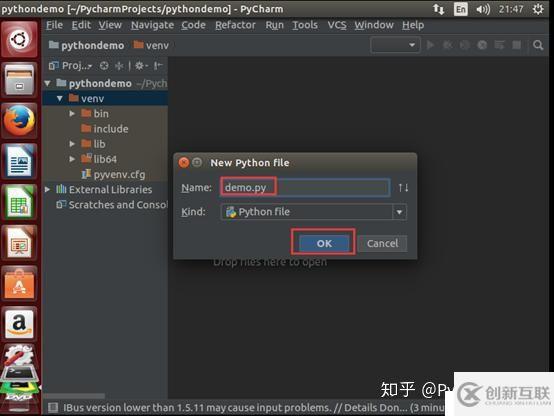
Task: Open the Edit menu
Action: click(81, 25)
